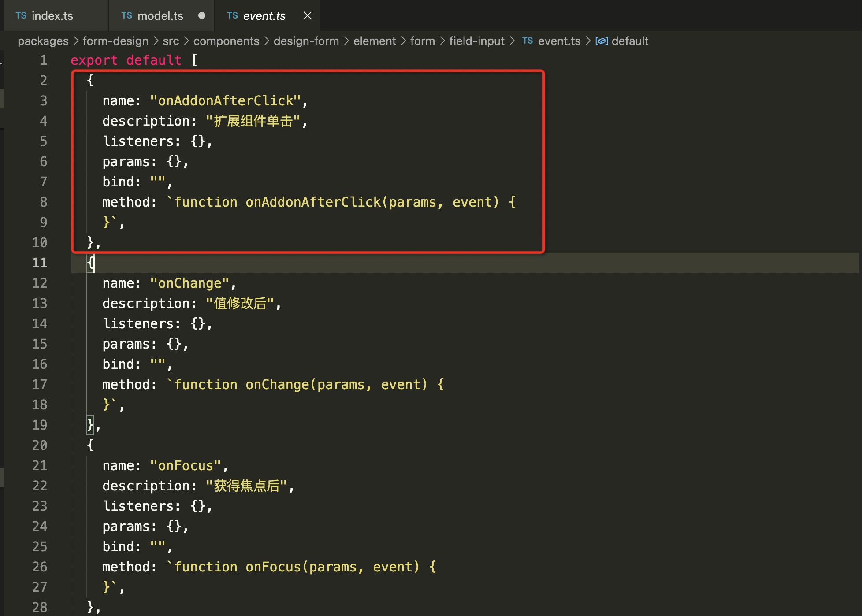Close the event.ts tab
The height and width of the screenshot is (616, 862).
click(x=308, y=15)
